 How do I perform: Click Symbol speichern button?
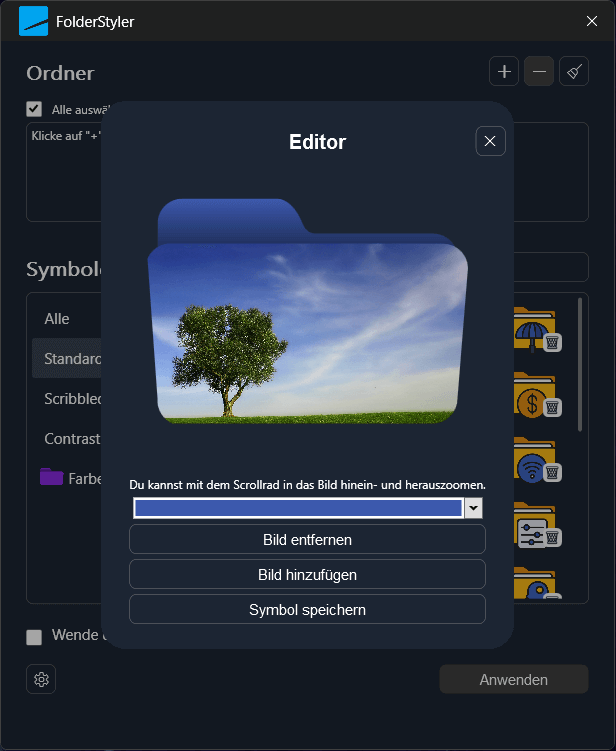tap(308, 609)
